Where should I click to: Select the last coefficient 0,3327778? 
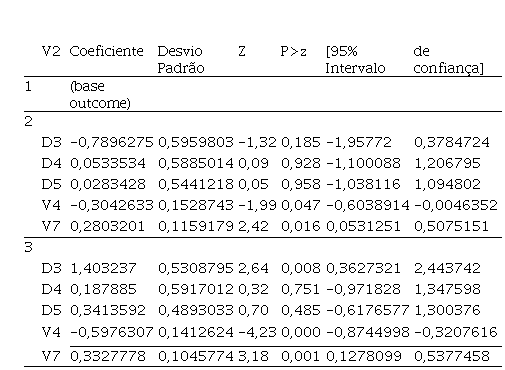tap(108, 356)
